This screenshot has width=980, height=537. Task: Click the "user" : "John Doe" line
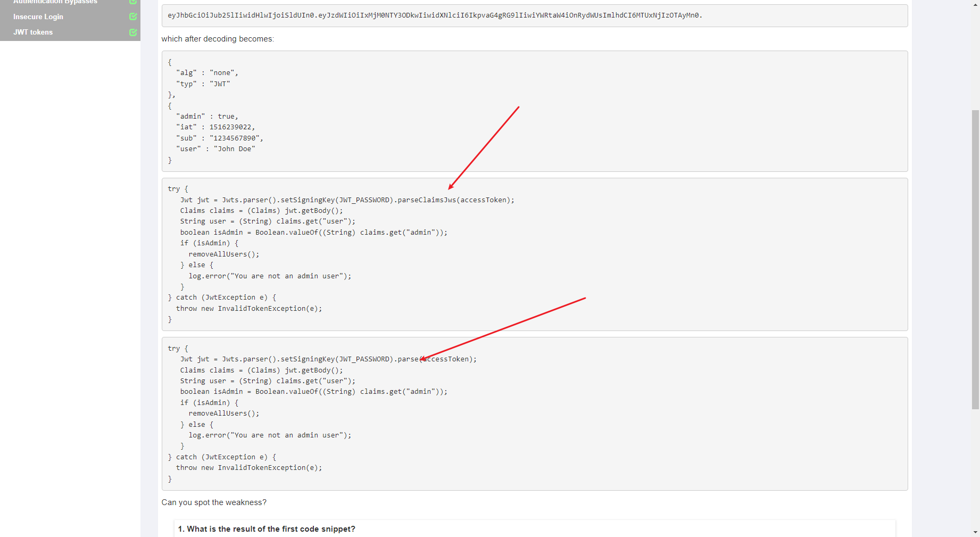[215, 149]
